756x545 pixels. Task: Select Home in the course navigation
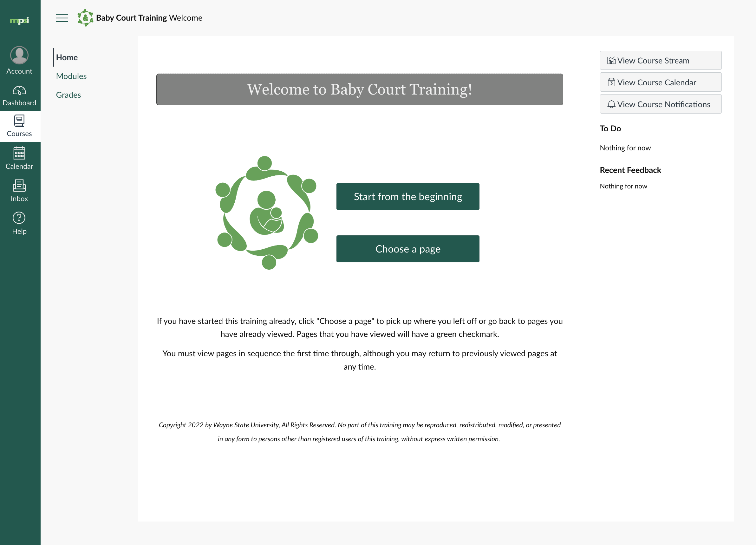point(67,57)
